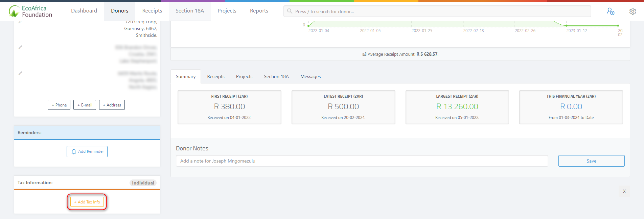Screen dimensions: 644x219
Task: Open Reports from the top navigation
Action: 259,11
